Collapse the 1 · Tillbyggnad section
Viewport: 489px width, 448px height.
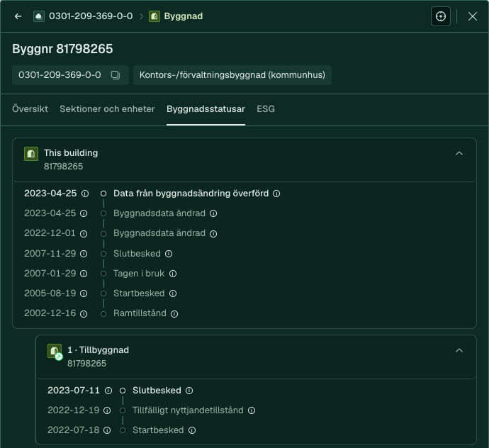[459, 351]
